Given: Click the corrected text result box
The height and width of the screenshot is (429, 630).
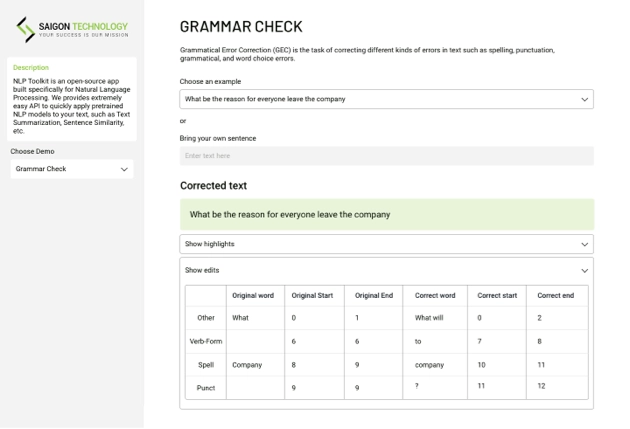Looking at the screenshot, I should click(x=385, y=214).
